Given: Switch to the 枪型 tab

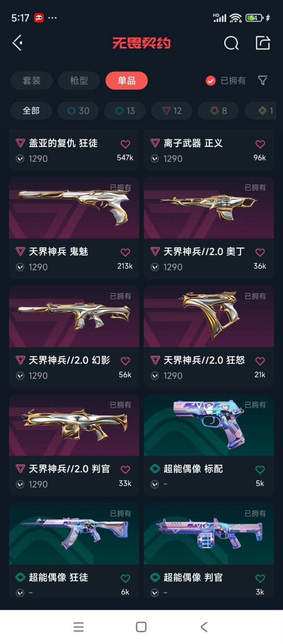Looking at the screenshot, I should coord(79,80).
